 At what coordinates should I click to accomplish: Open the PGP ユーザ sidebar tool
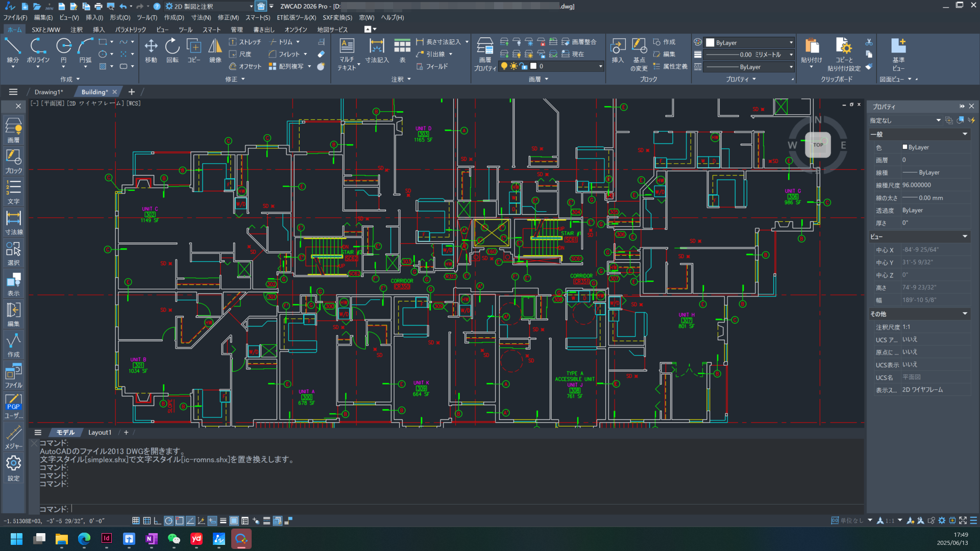pyautogui.click(x=14, y=406)
